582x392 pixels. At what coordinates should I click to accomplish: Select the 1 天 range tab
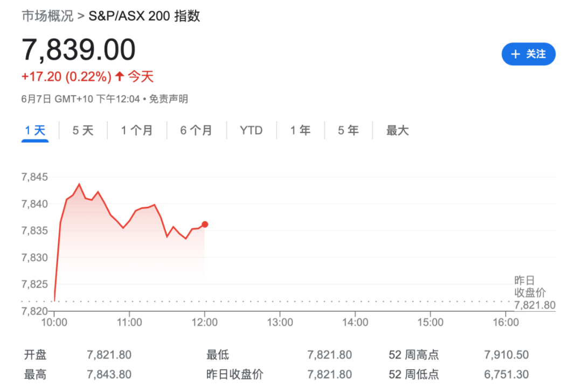tap(35, 130)
